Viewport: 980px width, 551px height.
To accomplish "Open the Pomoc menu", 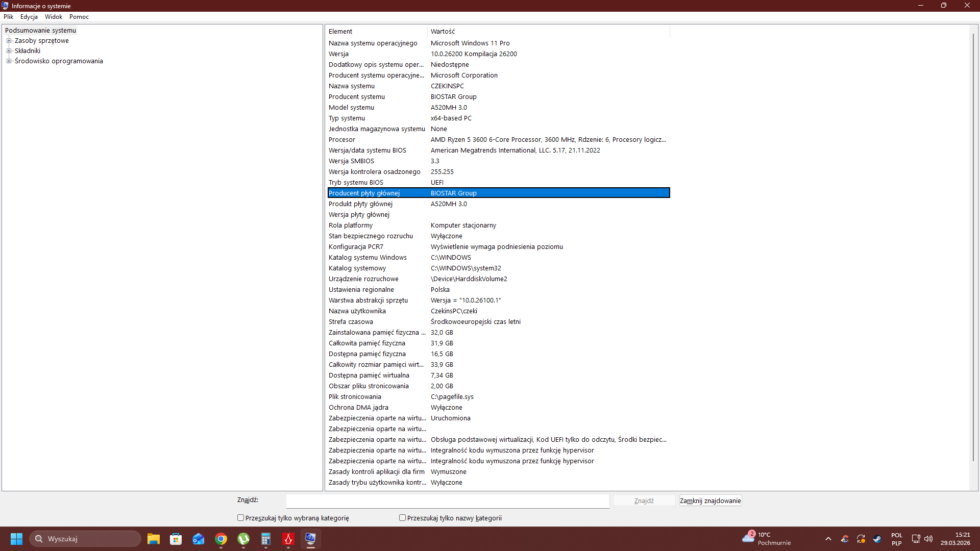I will tap(79, 17).
